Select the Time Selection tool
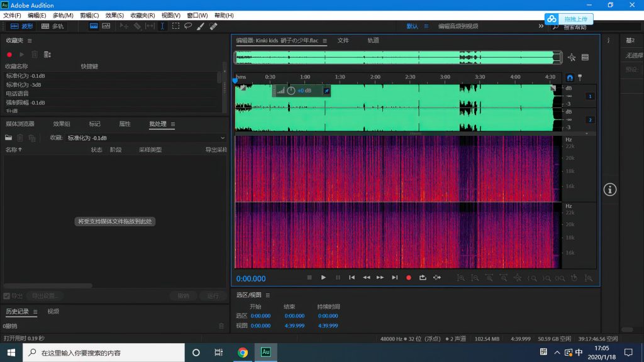This screenshot has height=362, width=644. (x=163, y=26)
